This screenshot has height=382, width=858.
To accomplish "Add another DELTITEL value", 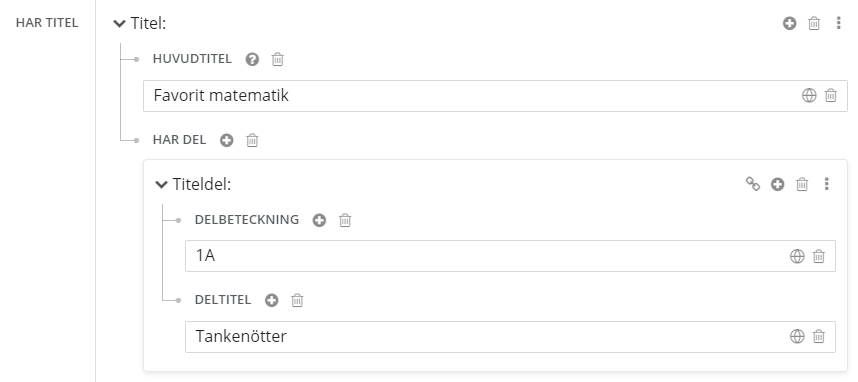I will (272, 300).
